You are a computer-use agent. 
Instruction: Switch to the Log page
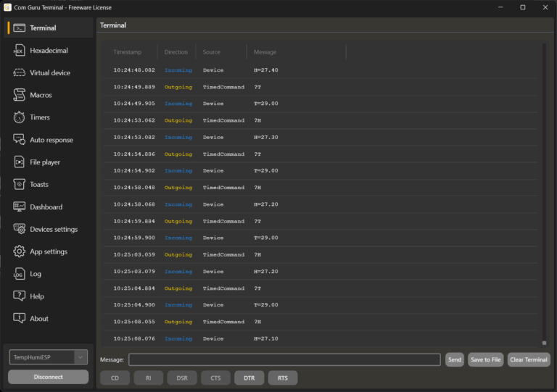36,274
